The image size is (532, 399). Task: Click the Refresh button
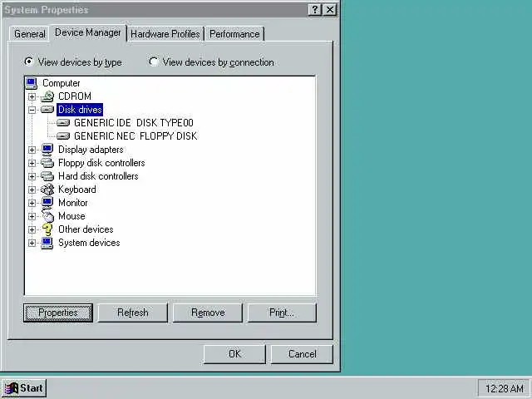click(x=133, y=313)
